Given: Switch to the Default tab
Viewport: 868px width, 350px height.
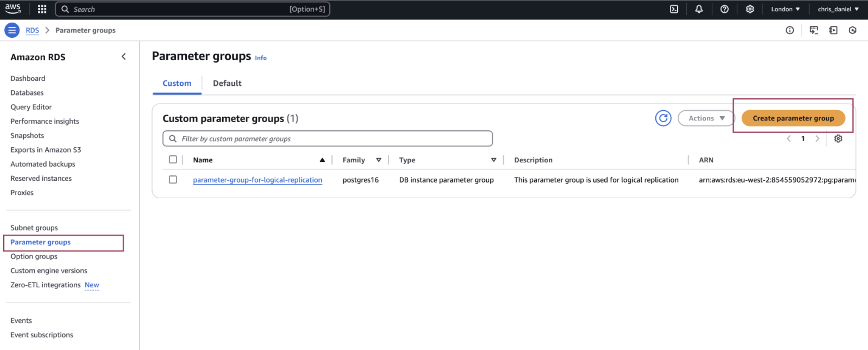Looking at the screenshot, I should point(227,83).
